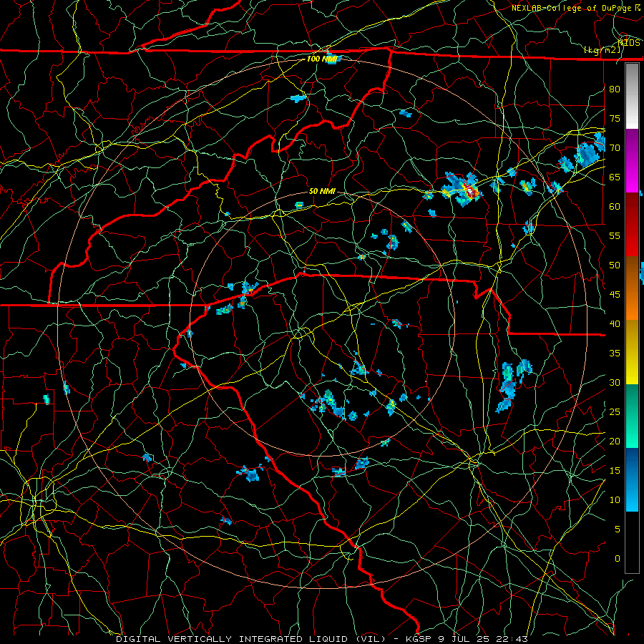The image size is (644, 644).
Task: Click the 100 NMI range ring label
Action: point(321,59)
